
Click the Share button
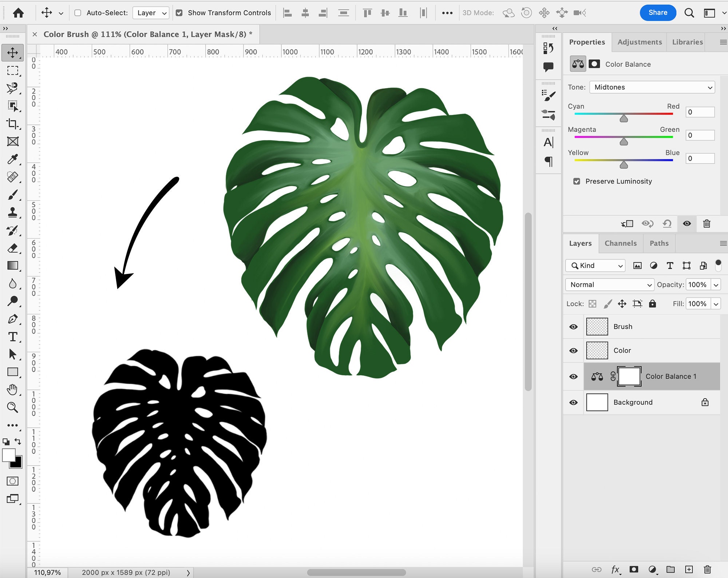point(658,12)
